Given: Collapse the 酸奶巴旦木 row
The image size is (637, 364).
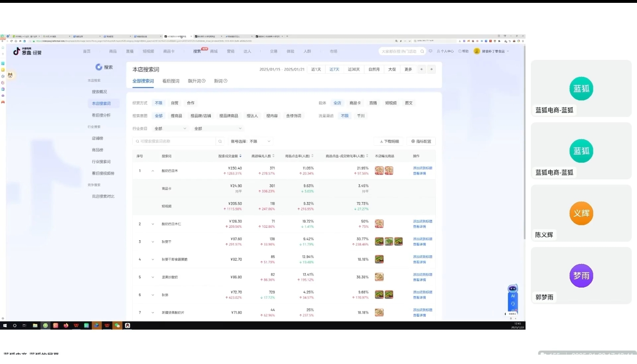Looking at the screenshot, I should (153, 171).
